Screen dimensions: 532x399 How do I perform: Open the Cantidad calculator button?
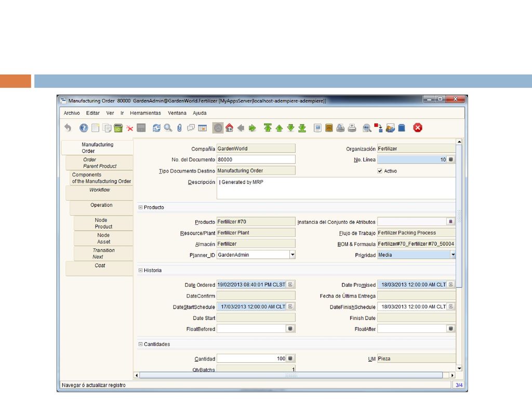coord(290,358)
